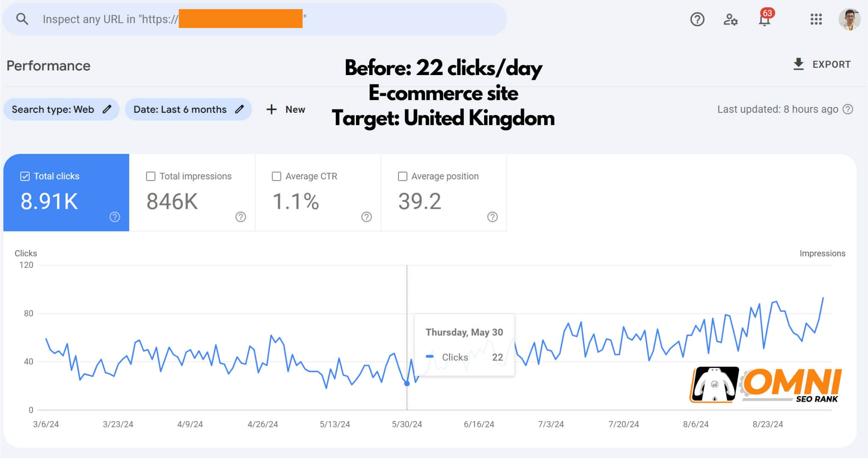Click the 6/16/24 axis date label
The image size is (868, 458).
pyautogui.click(x=479, y=424)
